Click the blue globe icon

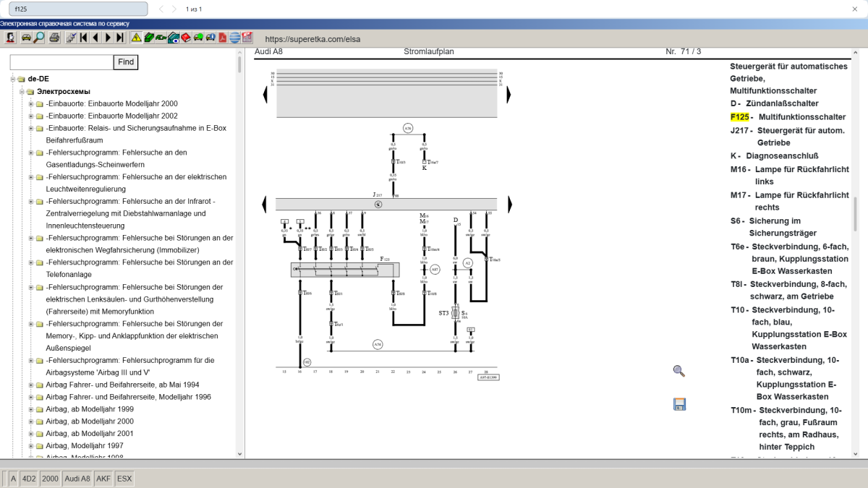pyautogui.click(x=235, y=38)
